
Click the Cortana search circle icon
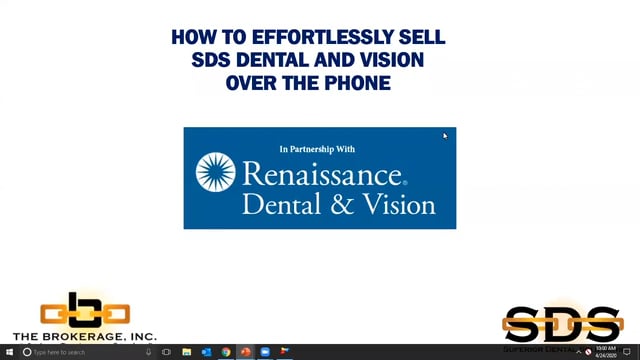[x=27, y=352]
